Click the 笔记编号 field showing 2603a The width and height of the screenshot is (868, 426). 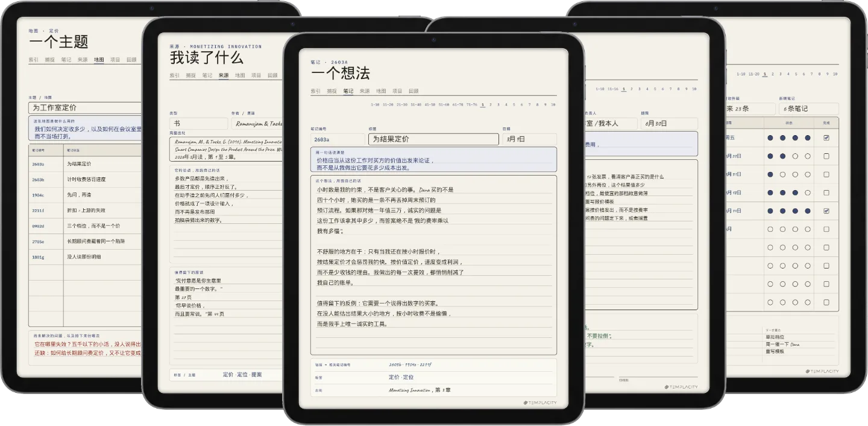[x=338, y=139]
